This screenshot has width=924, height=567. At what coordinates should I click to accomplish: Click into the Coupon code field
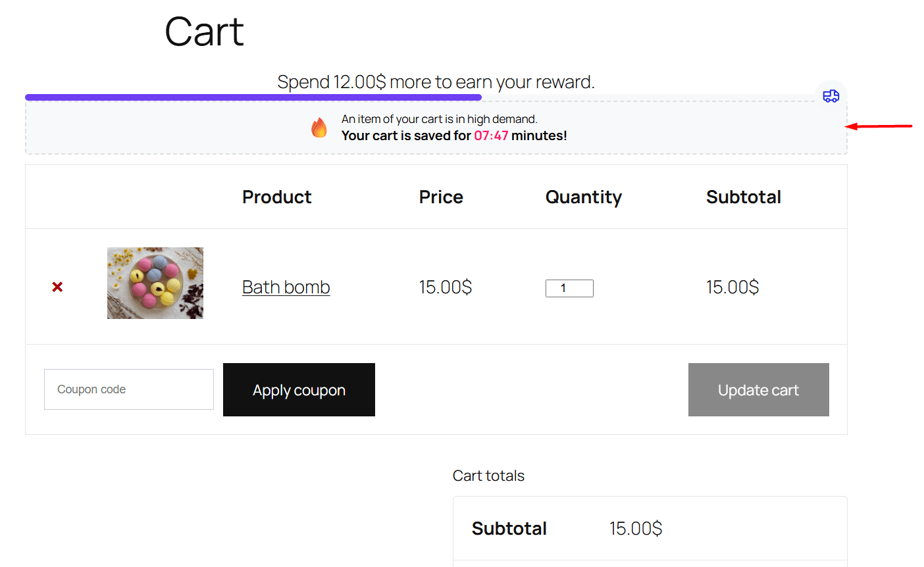click(129, 389)
